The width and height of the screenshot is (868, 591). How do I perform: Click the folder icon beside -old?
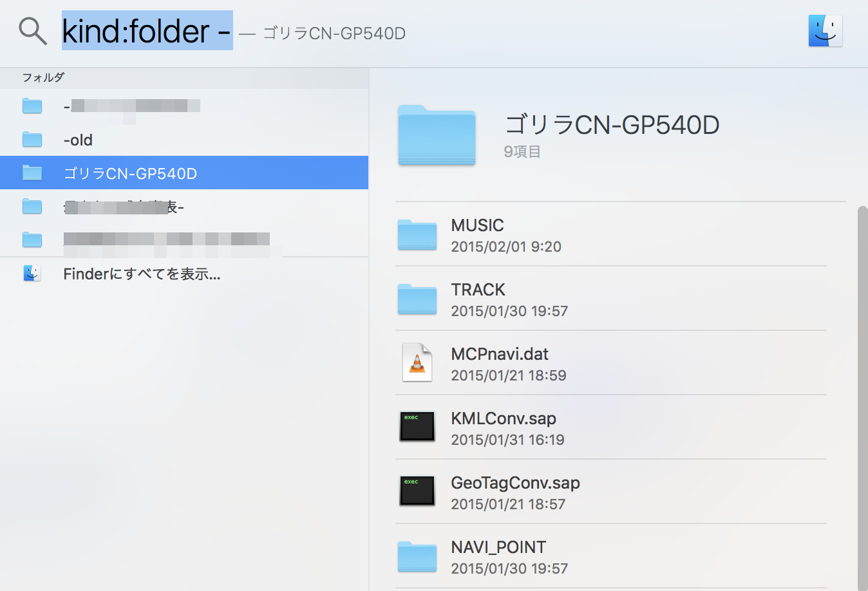[32, 140]
